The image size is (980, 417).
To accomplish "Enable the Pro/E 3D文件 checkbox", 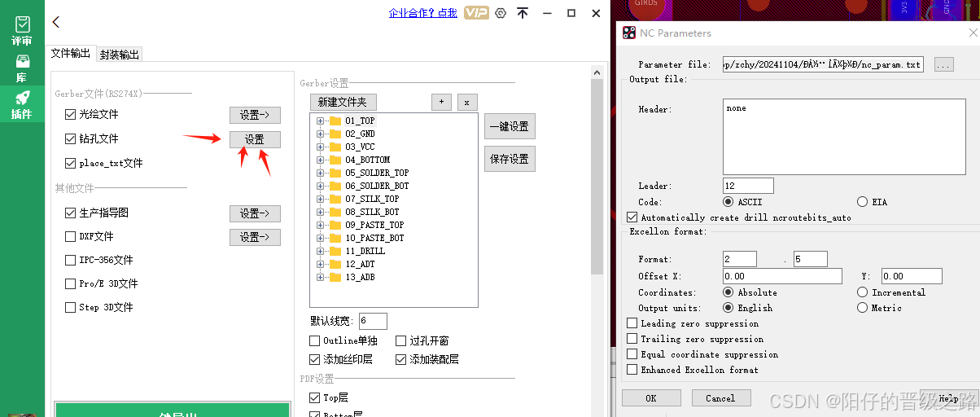I will click(x=70, y=283).
